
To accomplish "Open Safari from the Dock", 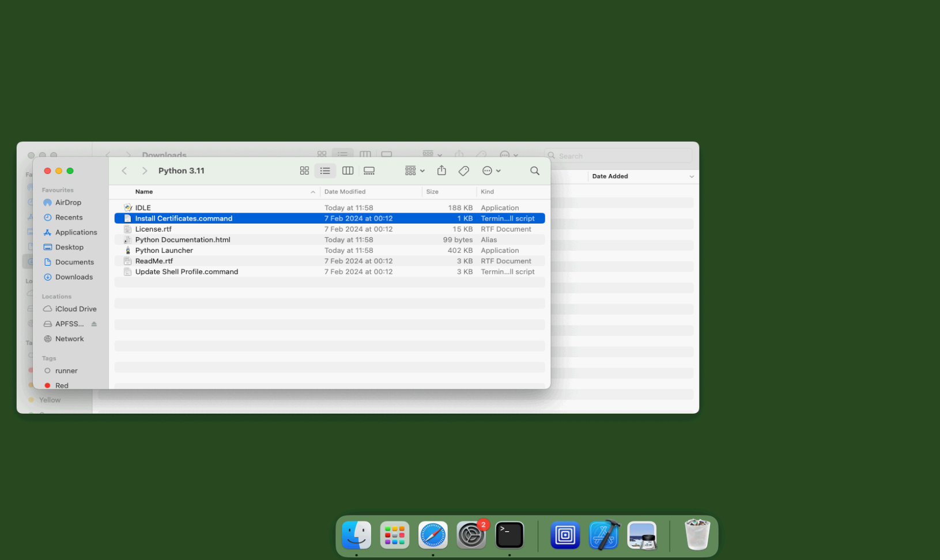I will [433, 535].
